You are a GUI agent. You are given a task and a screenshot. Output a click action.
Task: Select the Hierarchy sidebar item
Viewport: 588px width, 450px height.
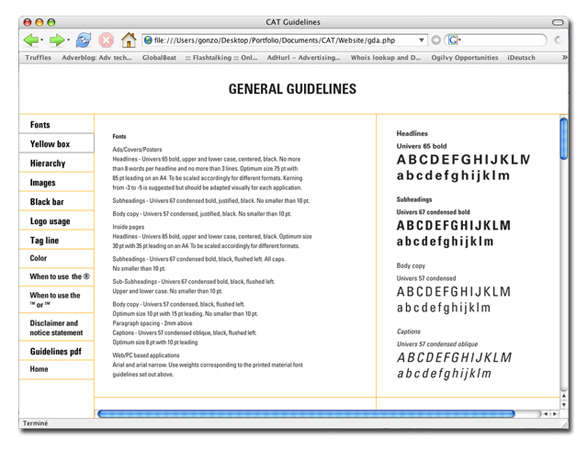(56, 163)
